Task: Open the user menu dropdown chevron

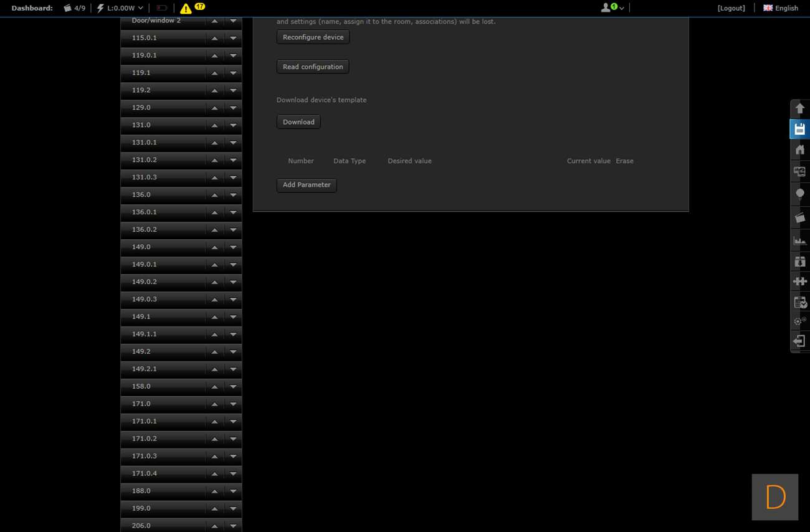Action: point(621,9)
